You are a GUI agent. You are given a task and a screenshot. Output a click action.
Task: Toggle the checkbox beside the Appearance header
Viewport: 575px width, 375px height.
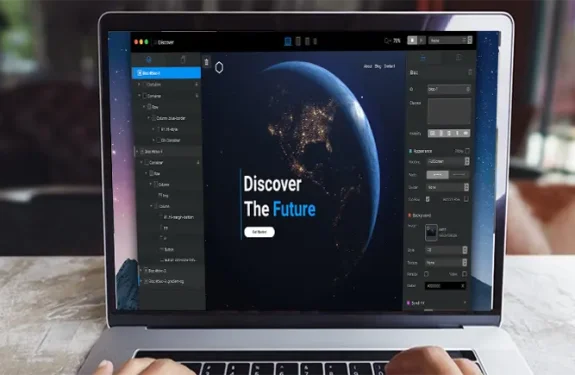(x=467, y=151)
